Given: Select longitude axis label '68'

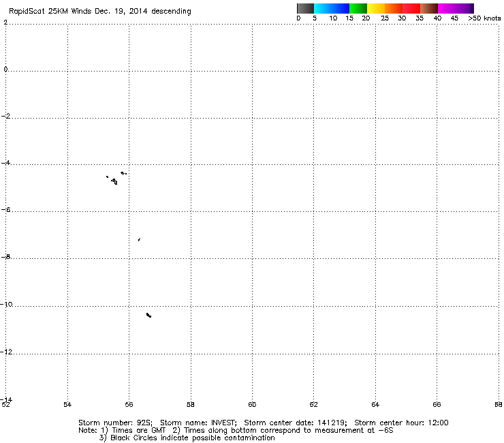Looking at the screenshot, I should click(499, 404).
